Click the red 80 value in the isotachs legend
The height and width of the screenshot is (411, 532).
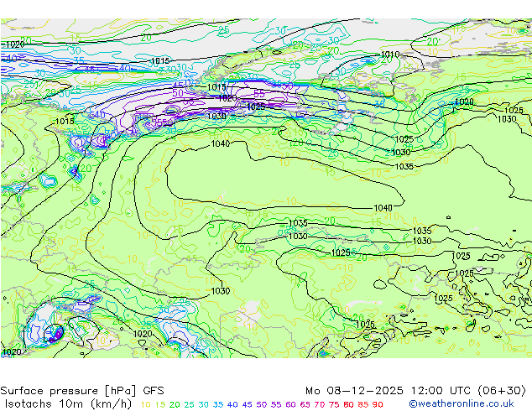(x=349, y=404)
